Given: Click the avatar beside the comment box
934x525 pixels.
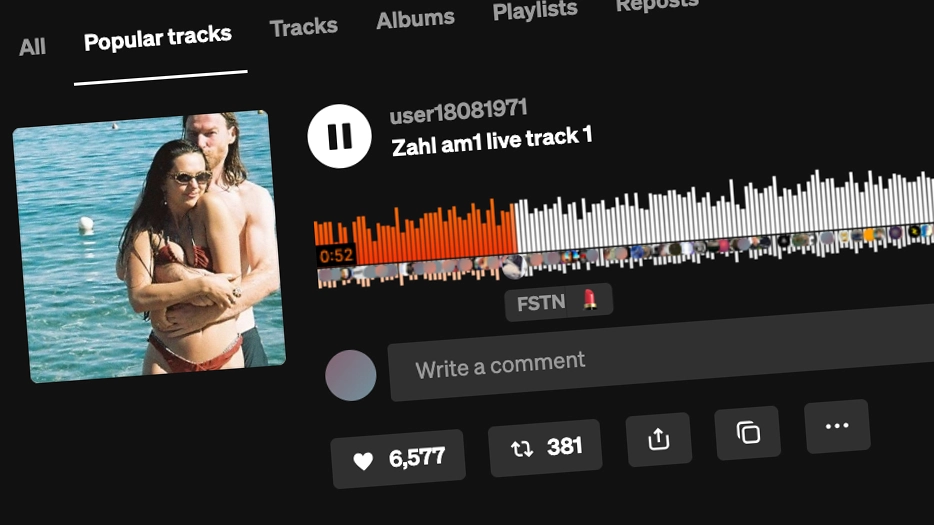Looking at the screenshot, I should click(351, 375).
